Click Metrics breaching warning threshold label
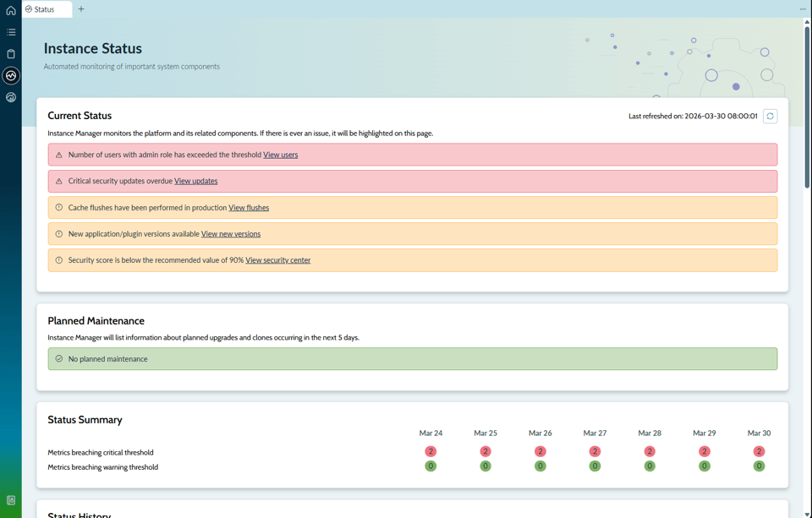The width and height of the screenshot is (812, 518). [103, 466]
